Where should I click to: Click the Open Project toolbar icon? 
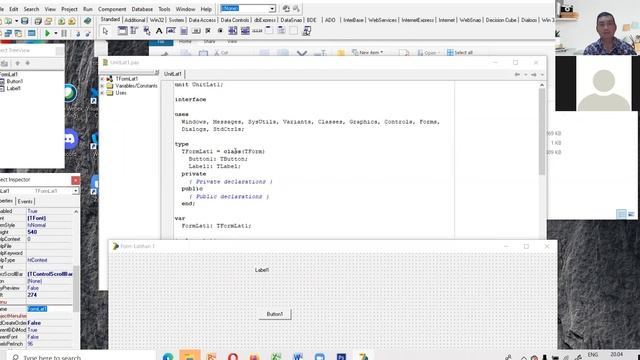click(x=49, y=21)
